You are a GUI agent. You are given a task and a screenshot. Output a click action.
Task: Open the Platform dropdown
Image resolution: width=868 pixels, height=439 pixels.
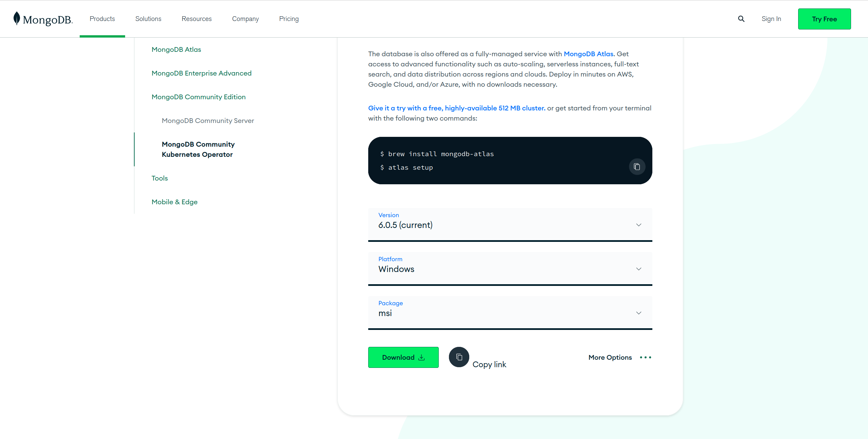tap(510, 268)
